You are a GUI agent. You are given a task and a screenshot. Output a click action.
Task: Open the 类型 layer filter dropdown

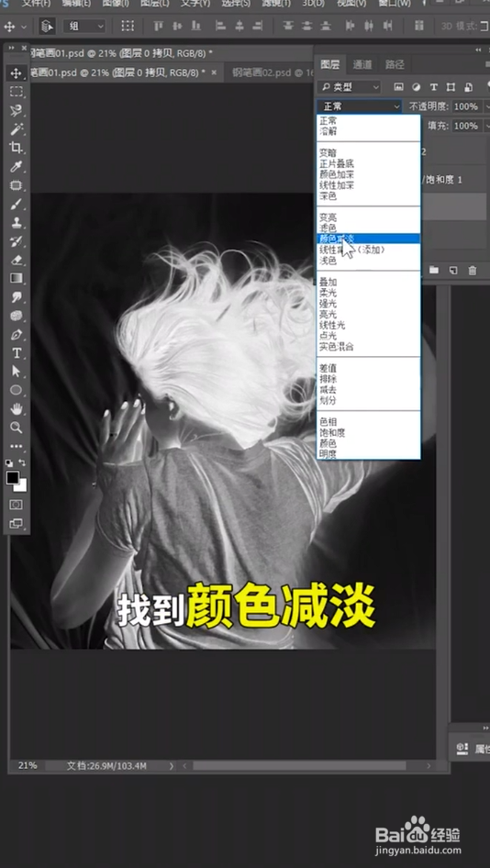(349, 87)
